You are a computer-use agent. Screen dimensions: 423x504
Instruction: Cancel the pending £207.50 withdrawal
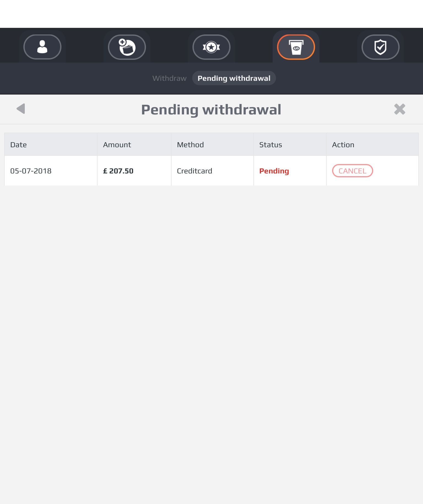click(352, 171)
